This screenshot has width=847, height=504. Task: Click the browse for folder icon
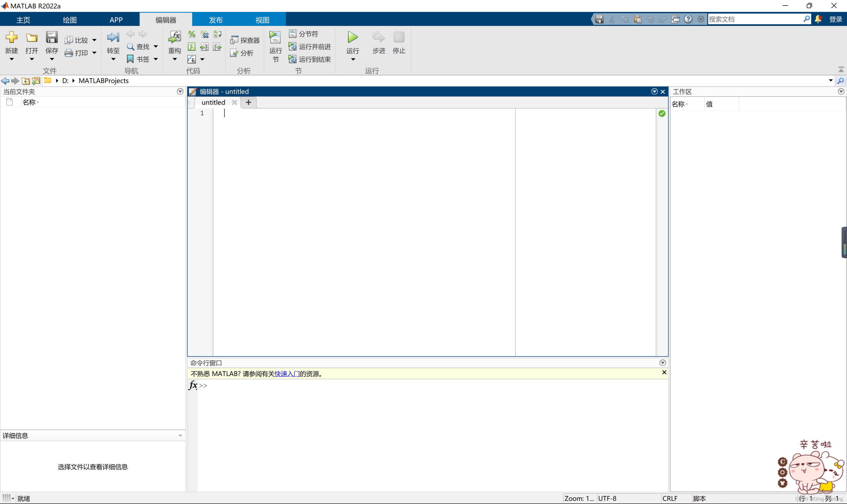coord(36,81)
